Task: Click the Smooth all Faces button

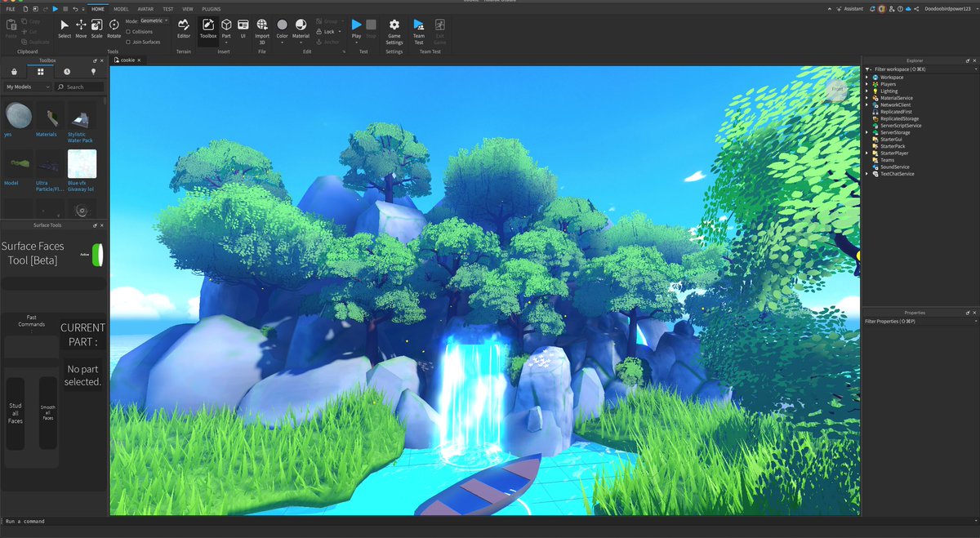Action: click(x=48, y=413)
